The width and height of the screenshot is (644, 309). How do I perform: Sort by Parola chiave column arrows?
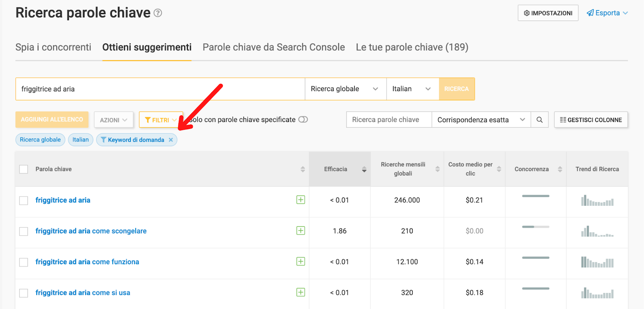(303, 169)
